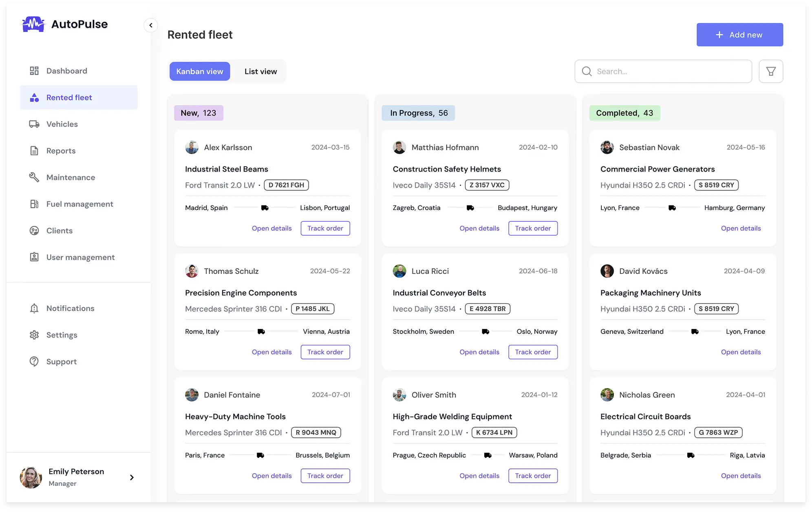Open details for Sebastian Novak's order
812x512 pixels.
point(741,228)
